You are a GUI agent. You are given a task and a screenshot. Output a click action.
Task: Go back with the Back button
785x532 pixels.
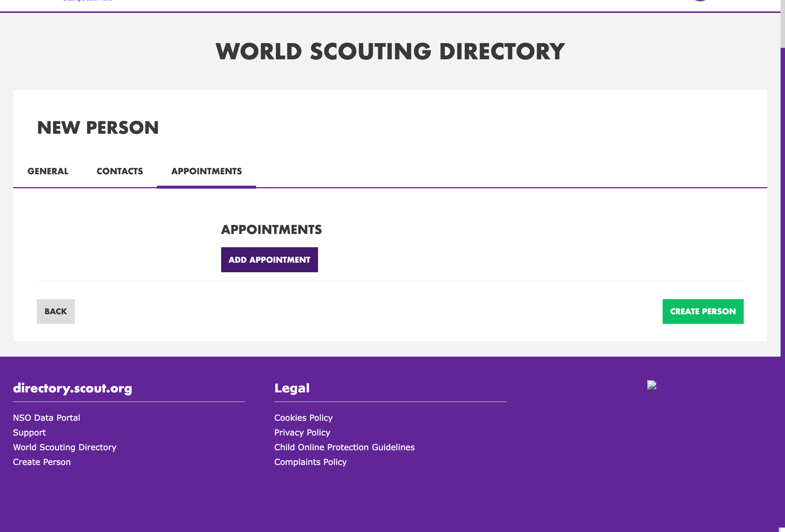(56, 311)
